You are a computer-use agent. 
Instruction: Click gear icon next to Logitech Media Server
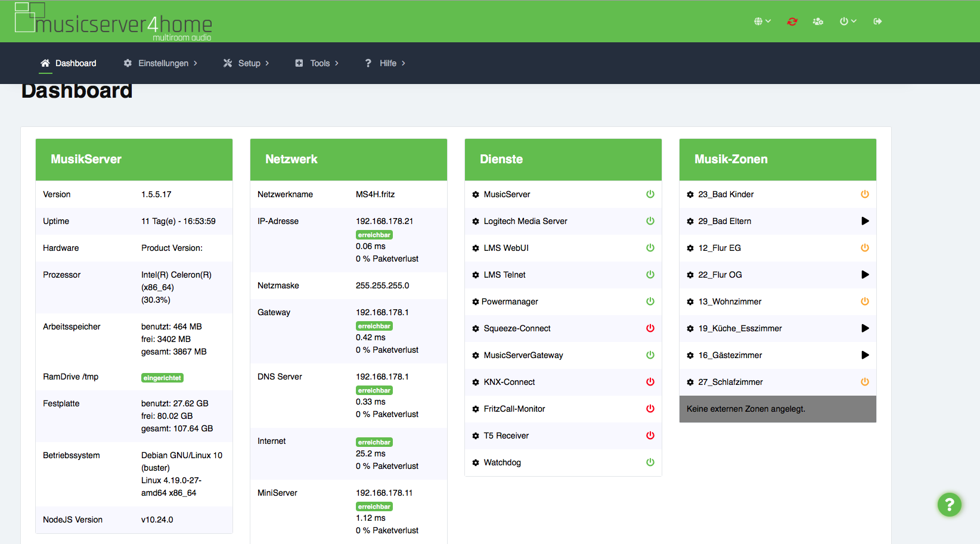pyautogui.click(x=476, y=222)
